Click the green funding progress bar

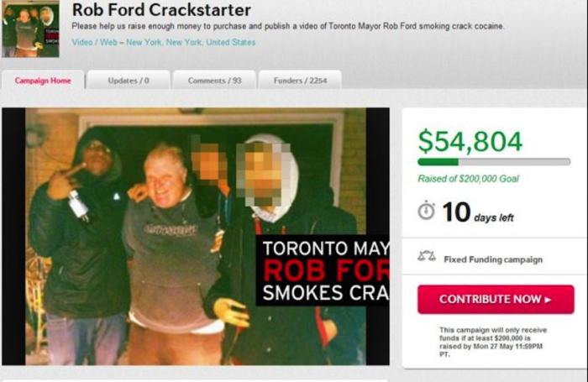coord(494,161)
